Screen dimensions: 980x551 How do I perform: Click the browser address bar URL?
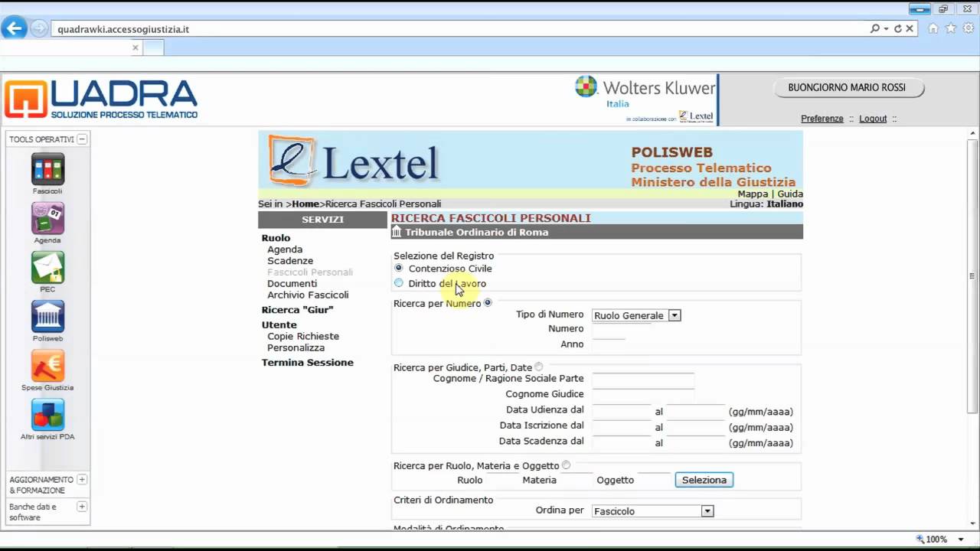(123, 29)
